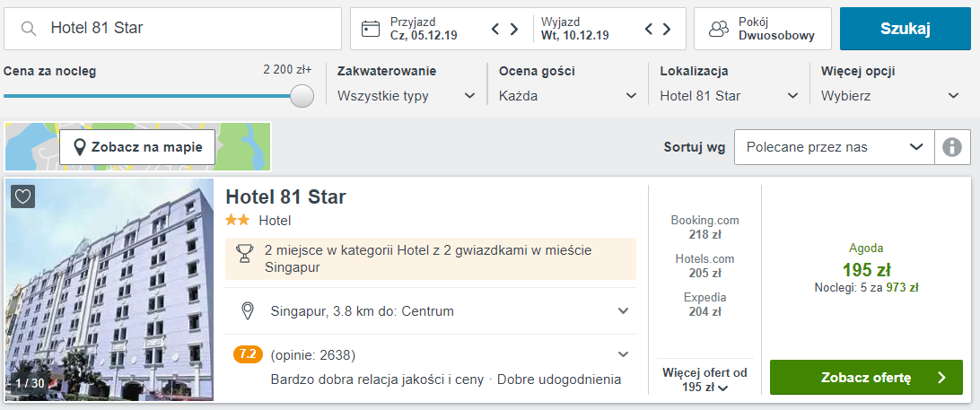Open the Więcej opcji dropdown

890,96
